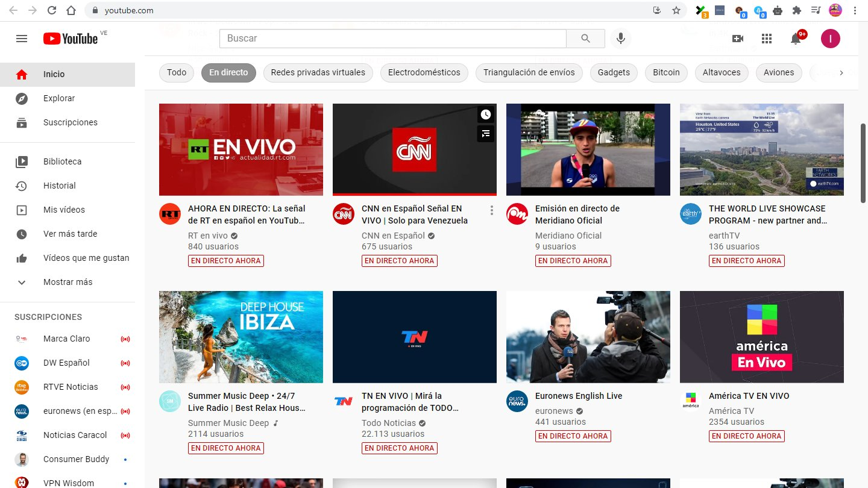
Task: Show more filter chips with right arrow
Action: 841,73
